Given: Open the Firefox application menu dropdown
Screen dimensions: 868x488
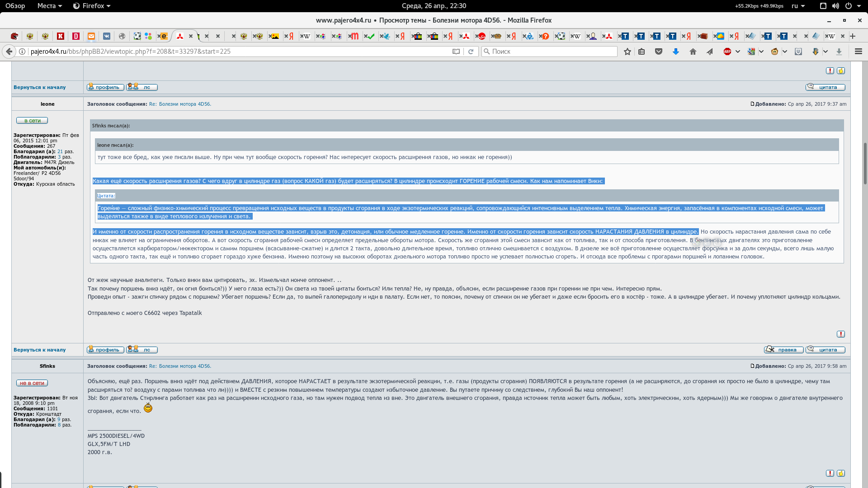Looking at the screenshot, I should 92,6.
